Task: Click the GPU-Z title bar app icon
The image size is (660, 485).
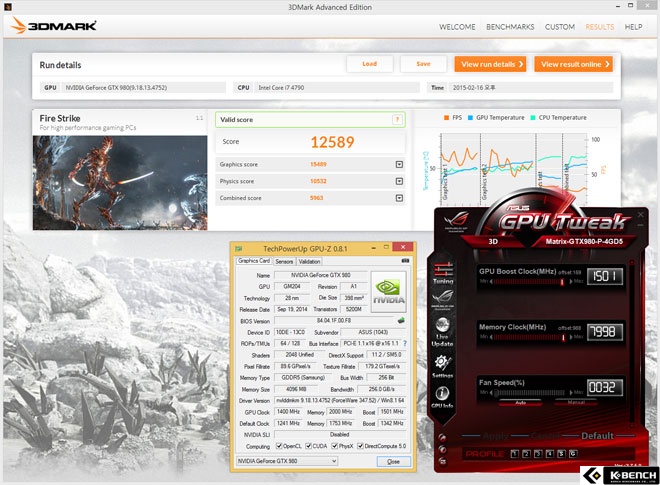Action: pos(239,248)
